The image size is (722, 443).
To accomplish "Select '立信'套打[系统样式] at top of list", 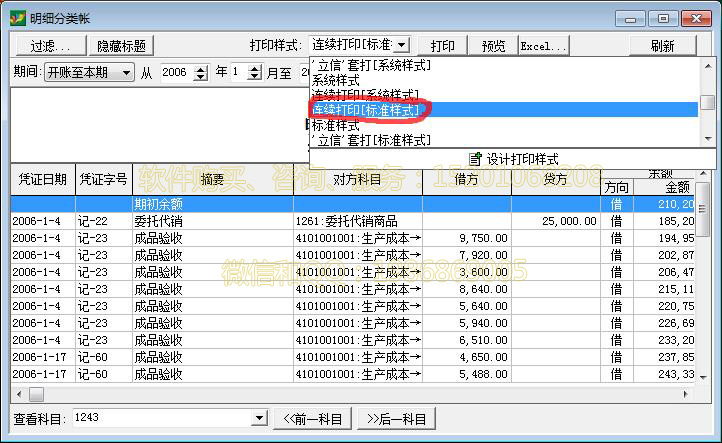I will [x=372, y=65].
